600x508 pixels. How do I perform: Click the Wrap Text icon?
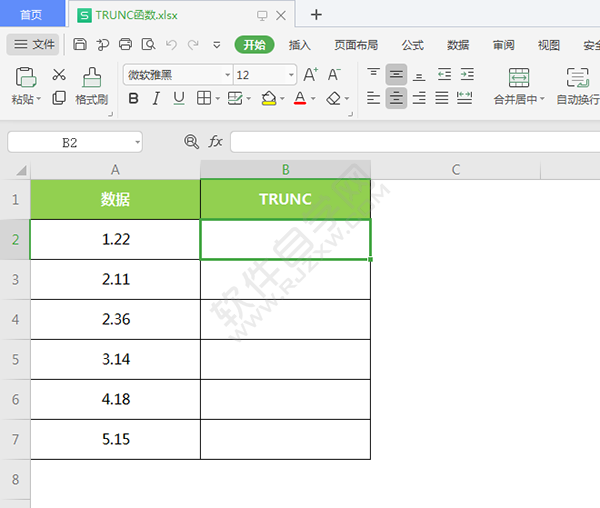click(x=577, y=78)
